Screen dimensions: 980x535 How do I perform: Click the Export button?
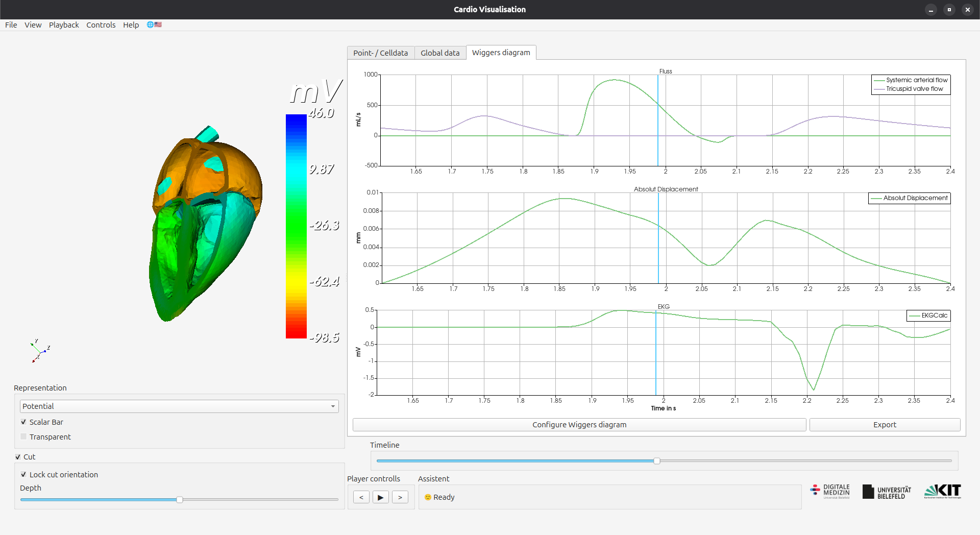tap(885, 425)
